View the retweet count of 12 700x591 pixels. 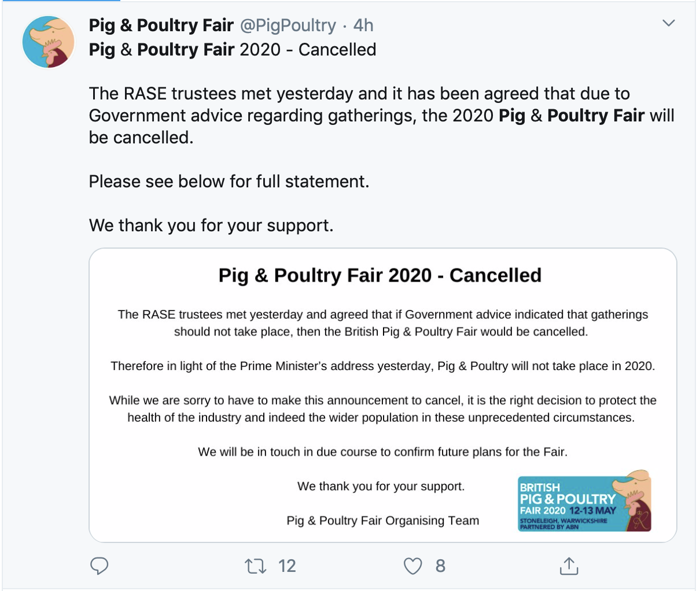(287, 566)
